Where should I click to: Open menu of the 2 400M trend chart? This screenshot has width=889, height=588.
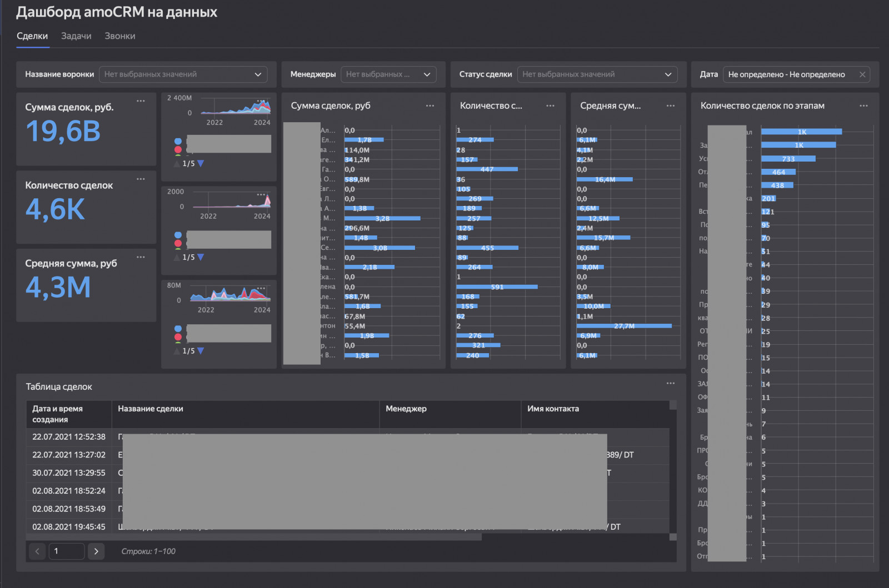[261, 101]
